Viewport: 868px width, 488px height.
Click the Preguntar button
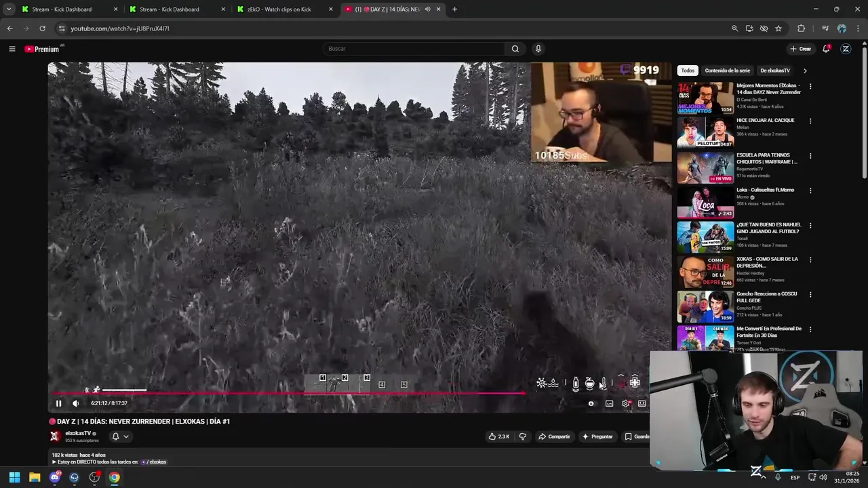597,436
